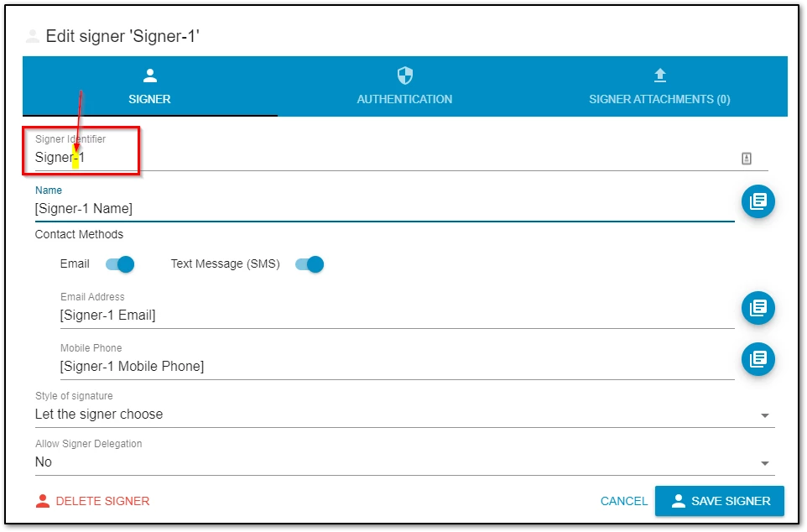Image resolution: width=807 pixels, height=532 pixels.
Task: Open the Authentication tab
Action: [x=404, y=86]
